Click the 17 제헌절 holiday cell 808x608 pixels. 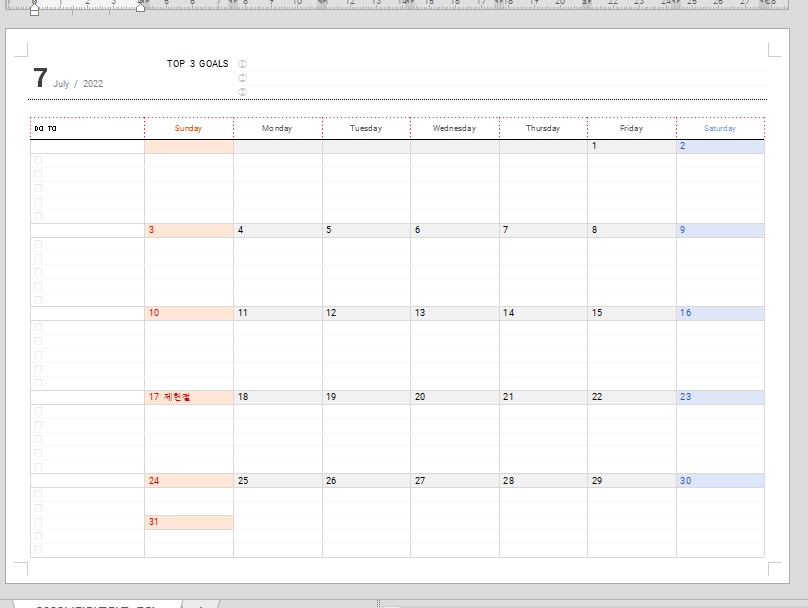pyautogui.click(x=189, y=397)
